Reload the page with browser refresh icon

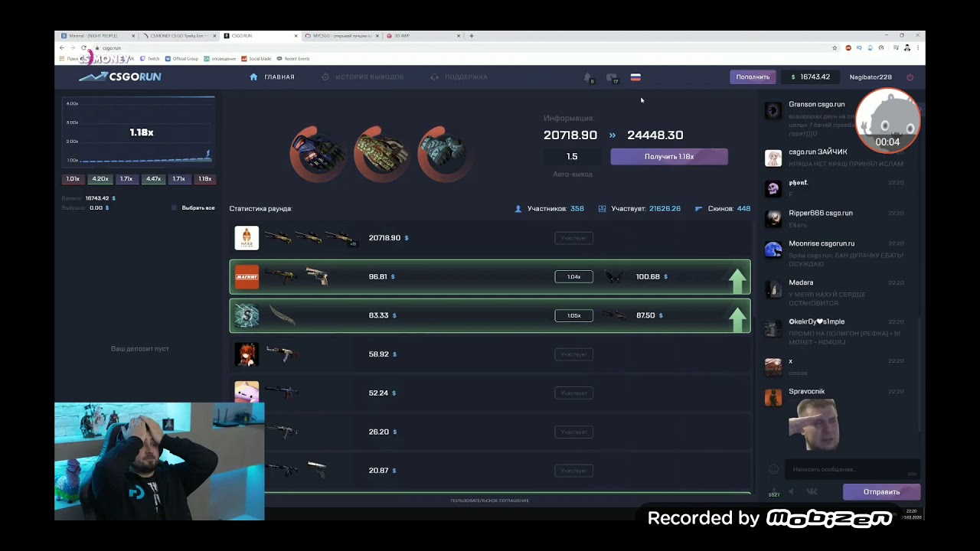[83, 47]
